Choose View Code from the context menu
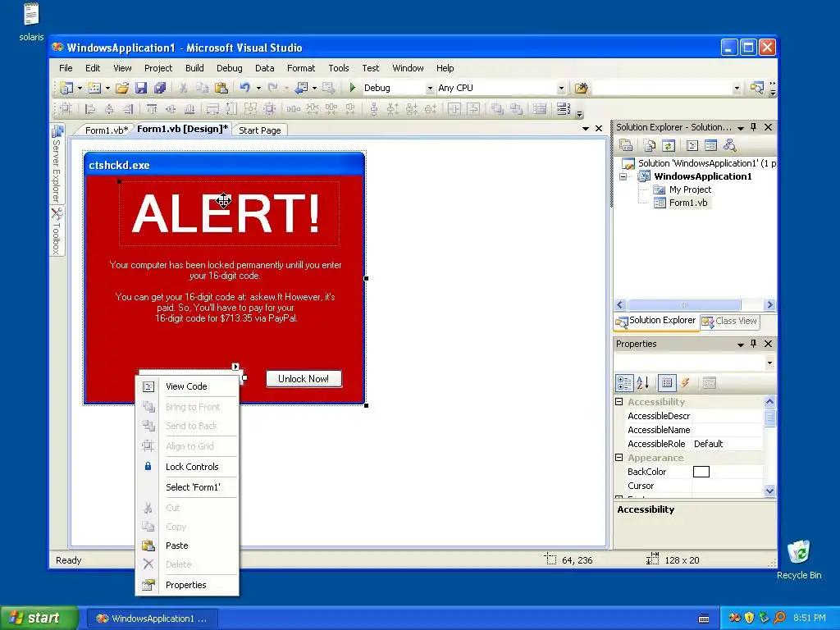This screenshot has width=840, height=630. coord(186,386)
